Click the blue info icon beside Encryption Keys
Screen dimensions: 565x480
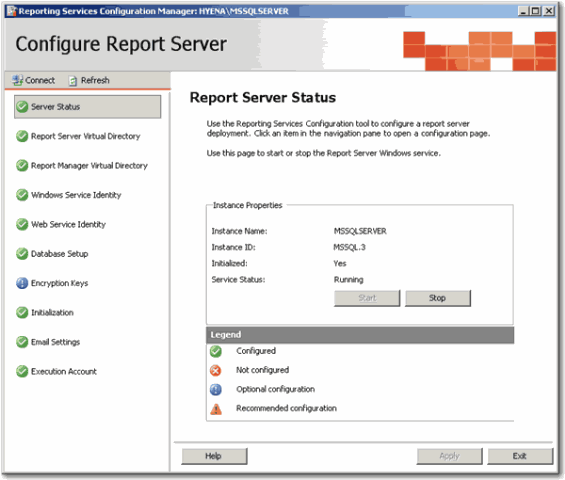point(22,283)
